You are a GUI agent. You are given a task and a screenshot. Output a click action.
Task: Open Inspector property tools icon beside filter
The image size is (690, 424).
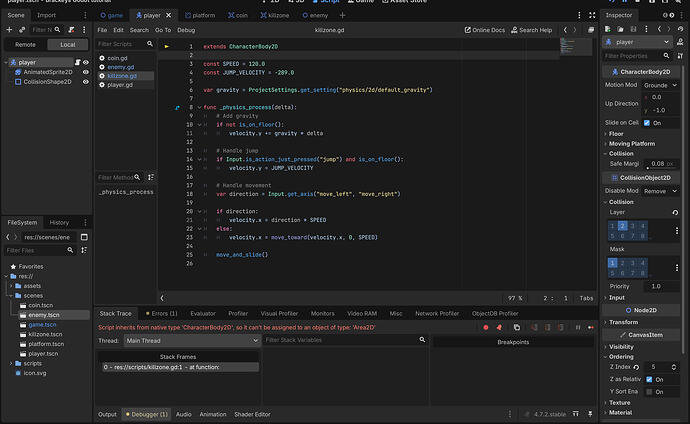[680, 56]
